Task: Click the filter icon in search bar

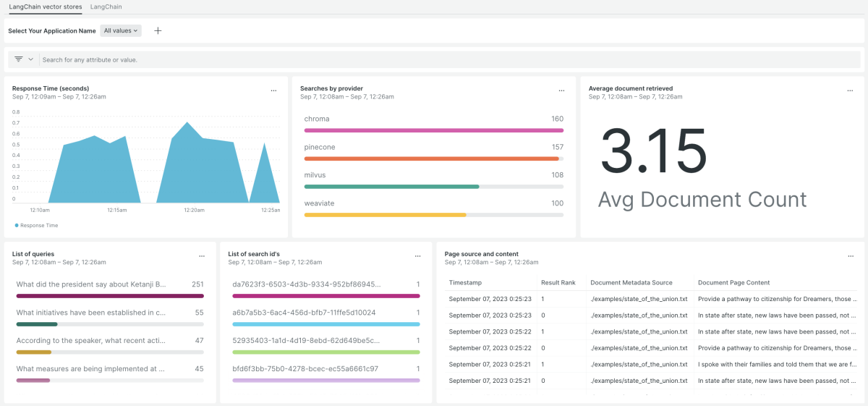Action: (x=19, y=59)
